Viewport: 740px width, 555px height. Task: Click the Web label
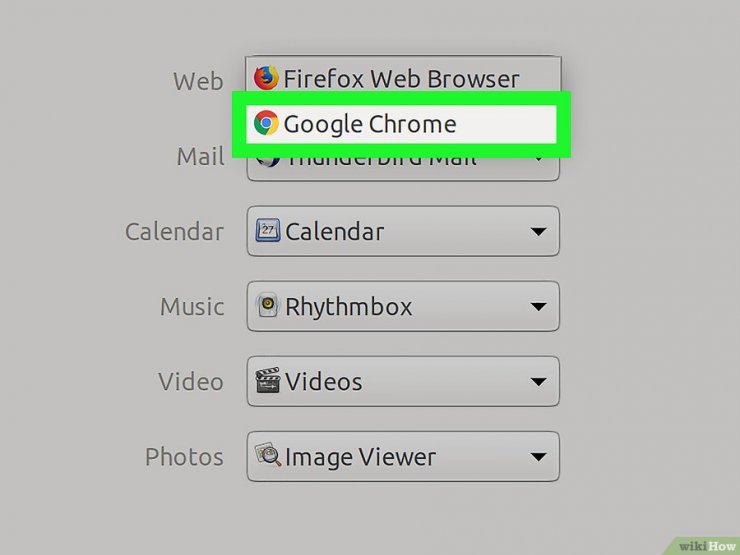pyautogui.click(x=198, y=81)
